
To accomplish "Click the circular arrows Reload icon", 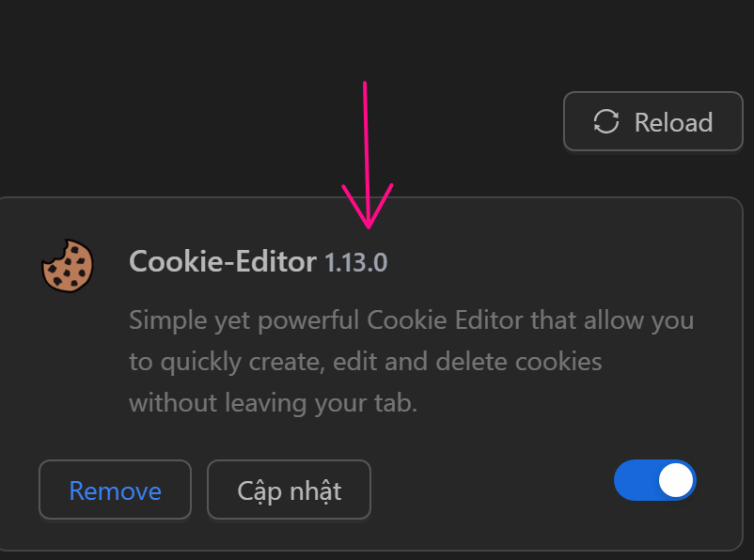I will coord(606,122).
